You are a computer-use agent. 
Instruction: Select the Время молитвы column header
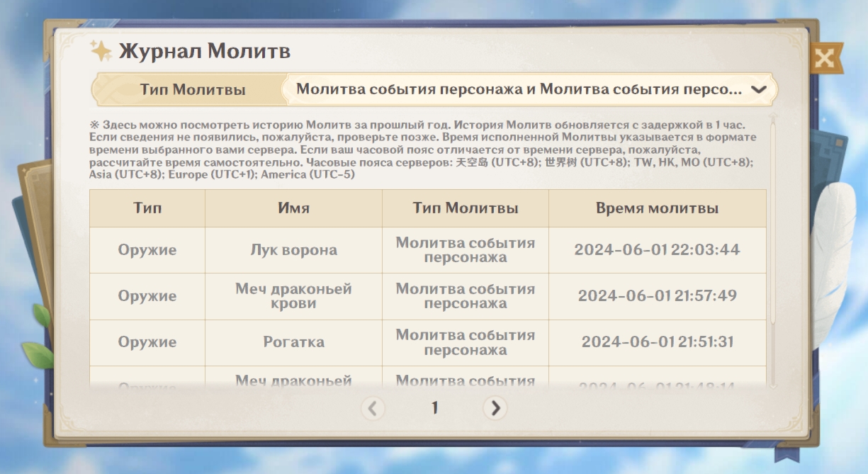657,208
